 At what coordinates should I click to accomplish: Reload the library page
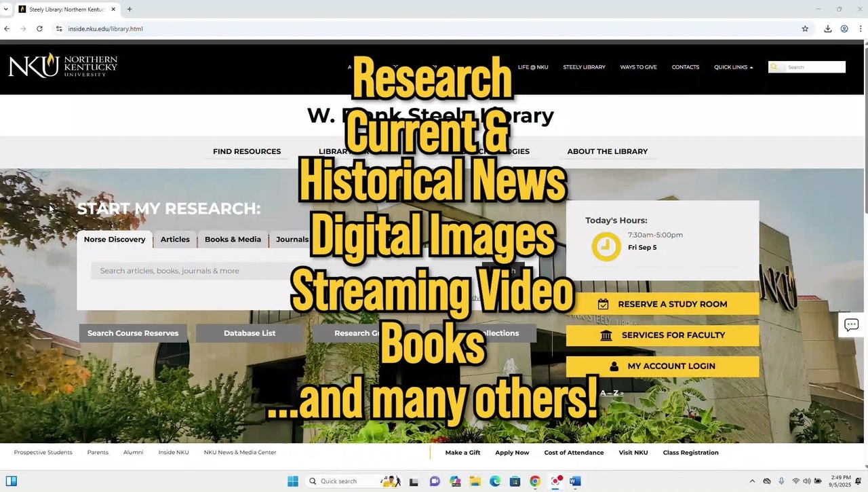pyautogui.click(x=39, y=29)
